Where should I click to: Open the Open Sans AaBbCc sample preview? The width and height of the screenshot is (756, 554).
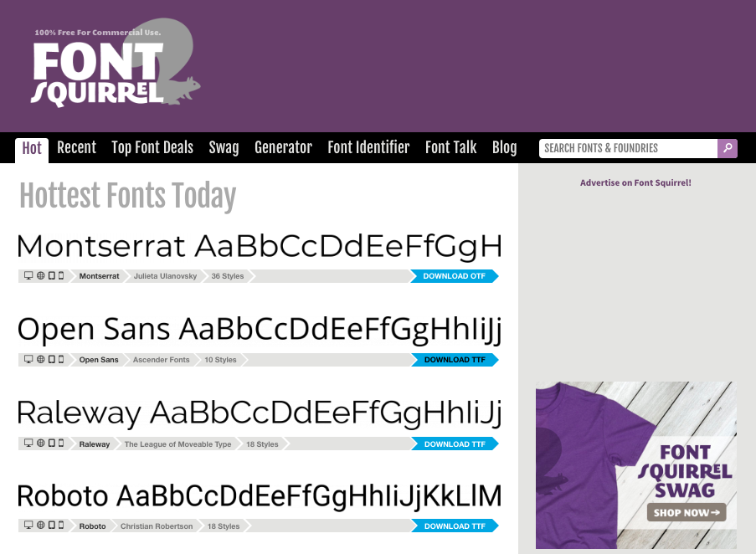(260, 331)
